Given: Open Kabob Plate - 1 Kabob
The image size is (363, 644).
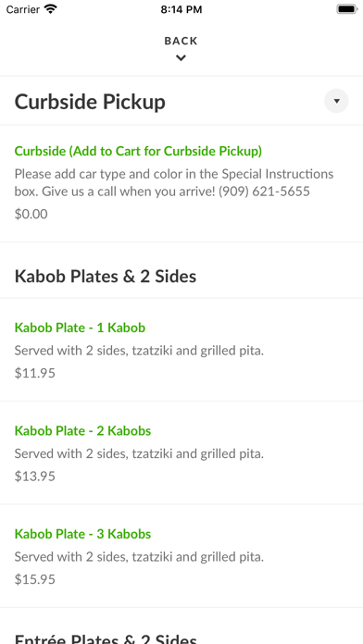Looking at the screenshot, I should [x=81, y=328].
